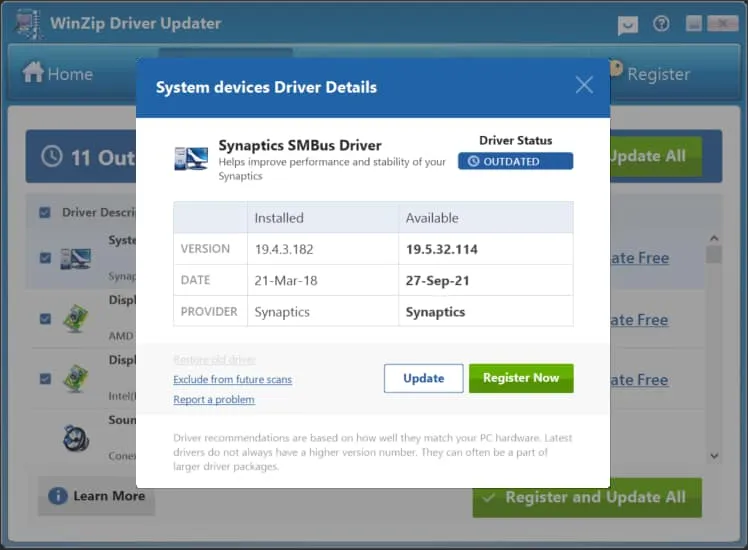Screen dimensions: 748x550
Task: Click the Learn More button
Action: coord(96,496)
